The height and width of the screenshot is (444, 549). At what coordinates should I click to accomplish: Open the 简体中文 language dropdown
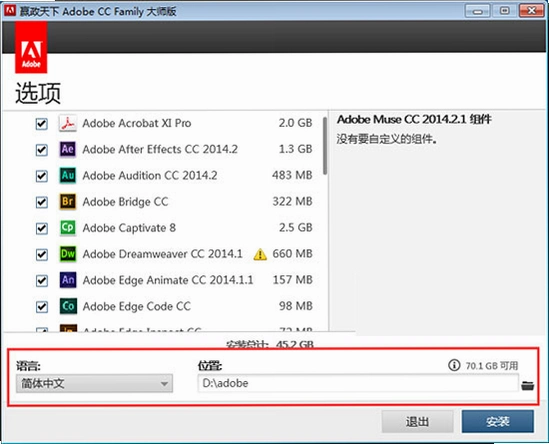coord(94,383)
